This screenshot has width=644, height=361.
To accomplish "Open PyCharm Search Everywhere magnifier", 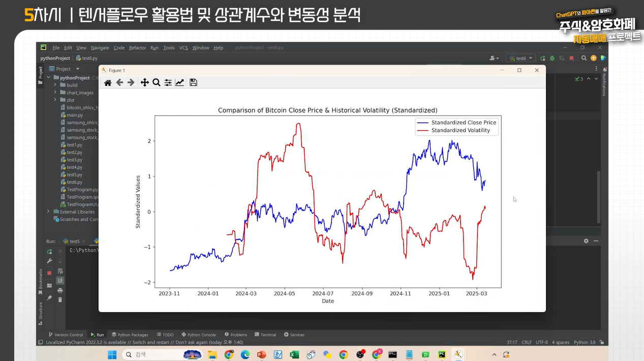I will tap(584, 58).
